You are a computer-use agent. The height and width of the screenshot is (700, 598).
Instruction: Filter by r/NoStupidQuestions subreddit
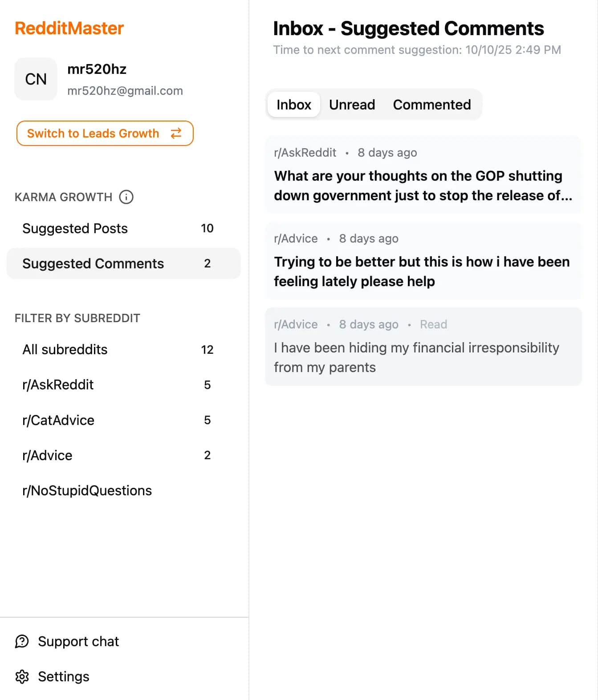click(87, 490)
